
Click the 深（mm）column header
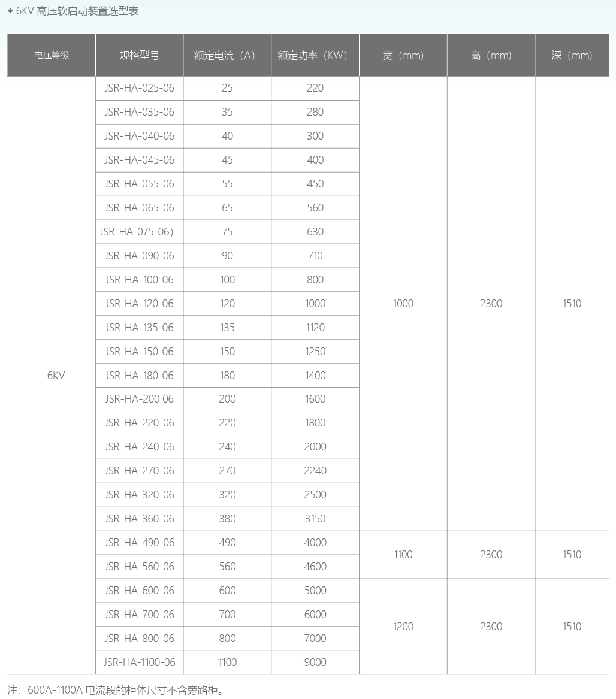tap(572, 55)
